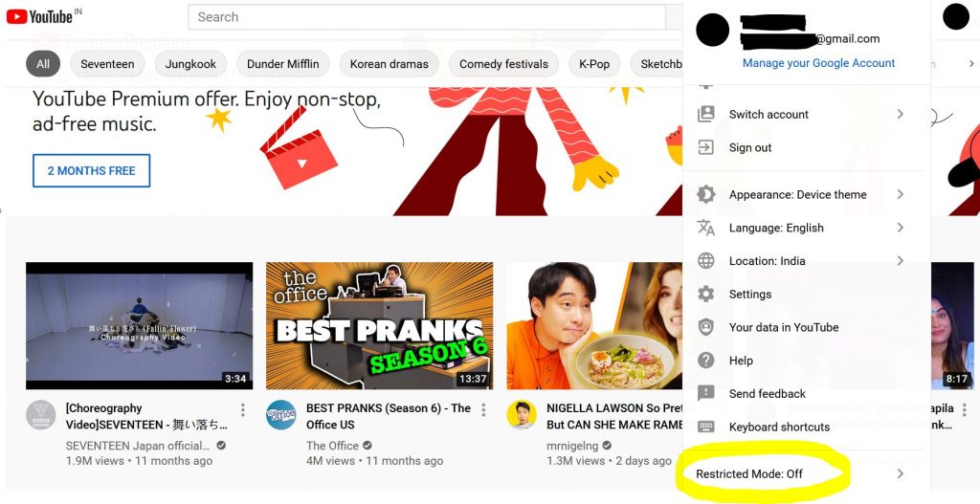Open SEVENTEEN Japan official channel avatar
This screenshot has width=980, height=504.
40,415
